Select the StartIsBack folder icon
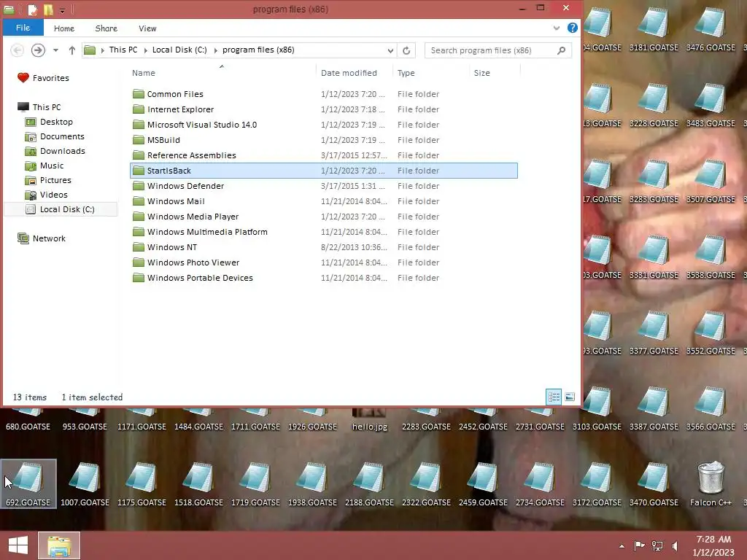Viewport: 747px width, 560px height. (x=139, y=171)
